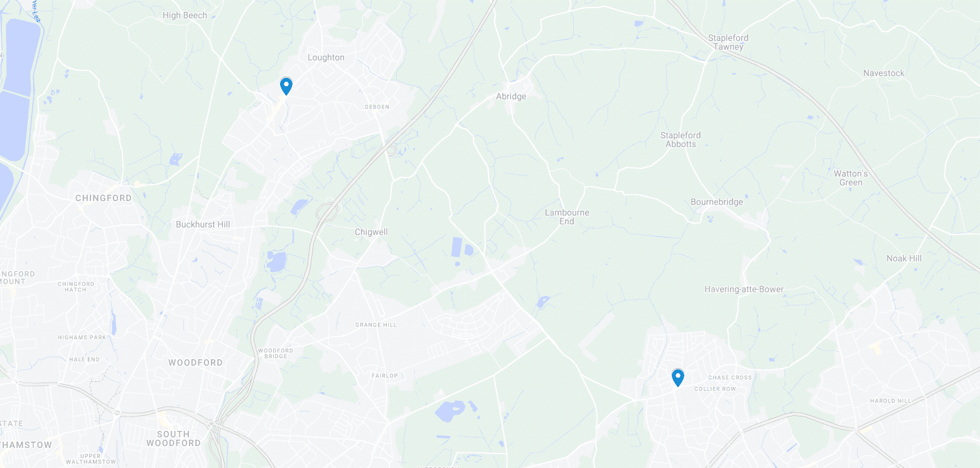
Task: Click the Noak Hill label
Action: (904, 259)
